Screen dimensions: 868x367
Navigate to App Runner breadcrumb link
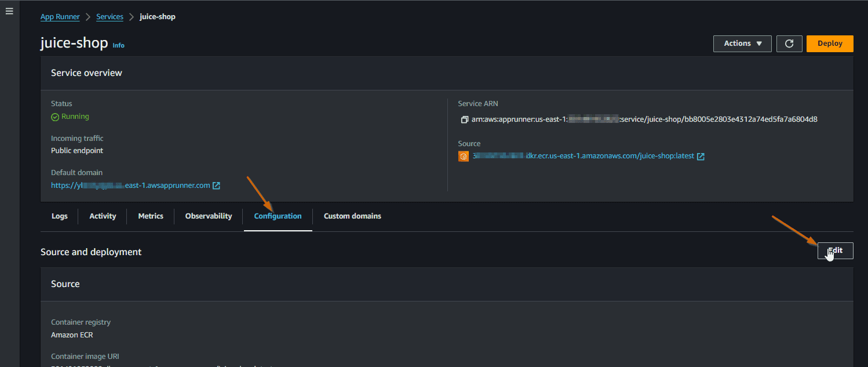tap(60, 17)
